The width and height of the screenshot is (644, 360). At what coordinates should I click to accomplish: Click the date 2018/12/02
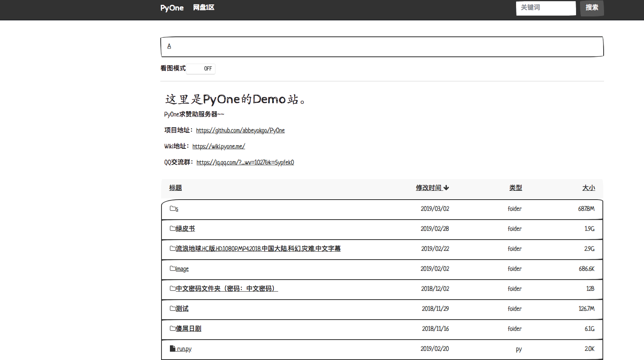tap(435, 288)
